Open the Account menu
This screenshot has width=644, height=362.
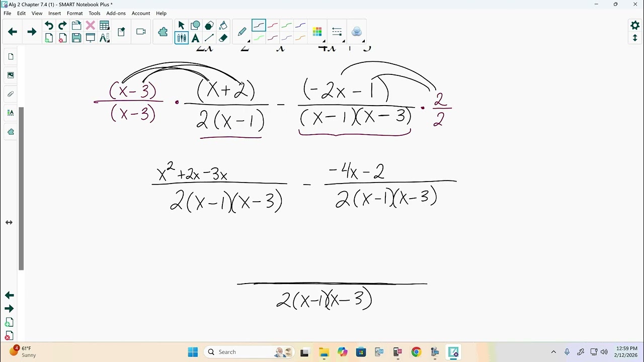(x=141, y=13)
